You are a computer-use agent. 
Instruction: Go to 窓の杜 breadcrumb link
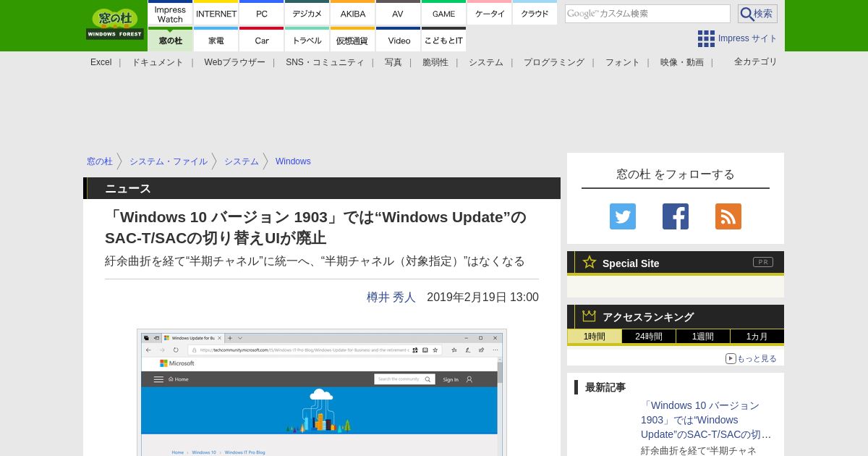pyautogui.click(x=100, y=161)
